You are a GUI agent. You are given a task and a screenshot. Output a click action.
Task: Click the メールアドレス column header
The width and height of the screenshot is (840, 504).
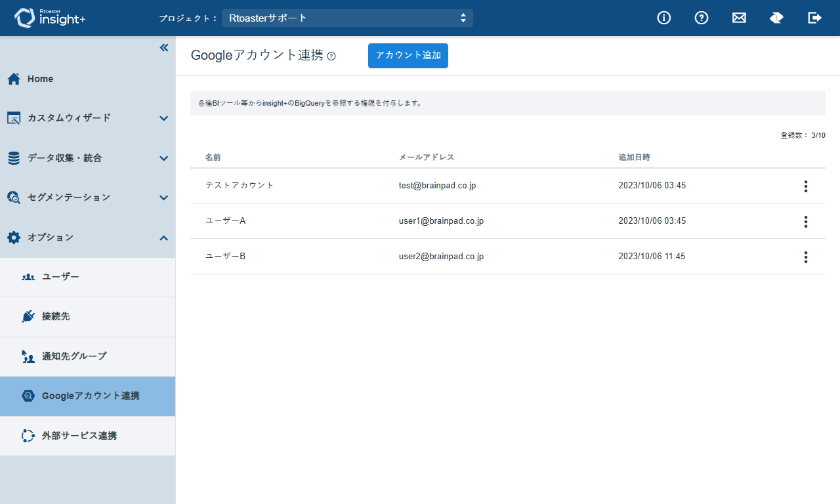(427, 157)
